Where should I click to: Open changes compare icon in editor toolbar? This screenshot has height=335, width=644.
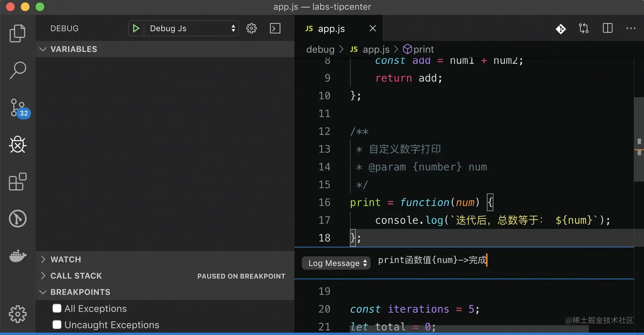point(584,29)
